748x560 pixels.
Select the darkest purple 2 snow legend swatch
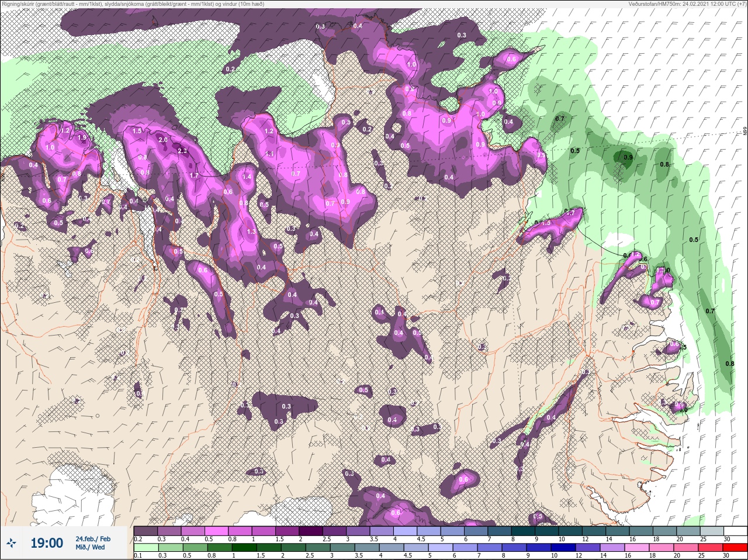[x=311, y=531]
